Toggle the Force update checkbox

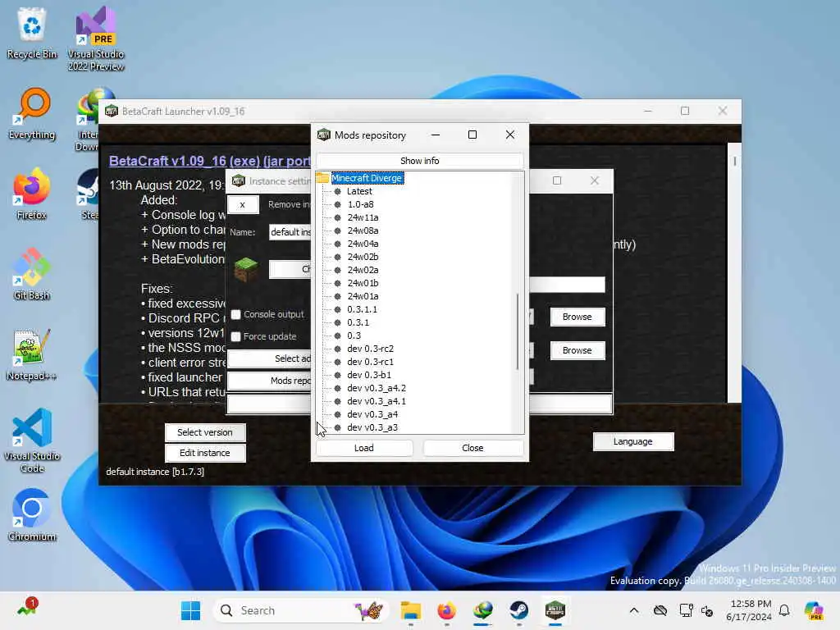(235, 336)
